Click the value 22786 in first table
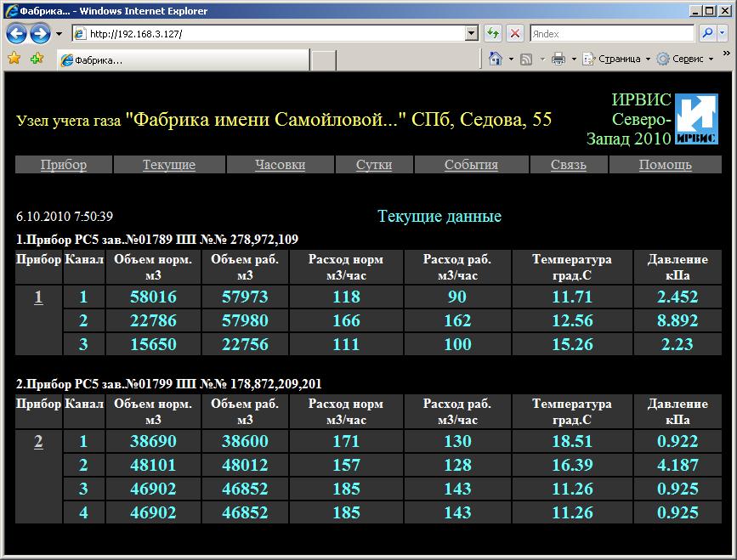Image resolution: width=737 pixels, height=560 pixels. 153,321
